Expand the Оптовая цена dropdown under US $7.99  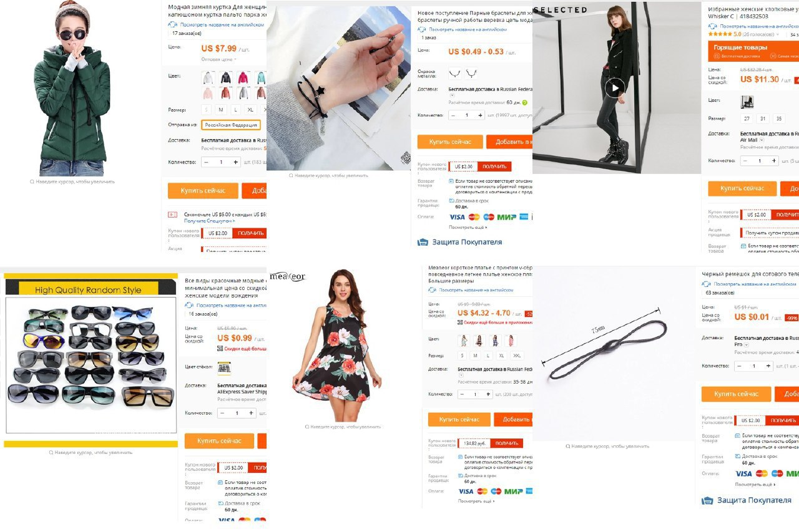pyautogui.click(x=219, y=60)
